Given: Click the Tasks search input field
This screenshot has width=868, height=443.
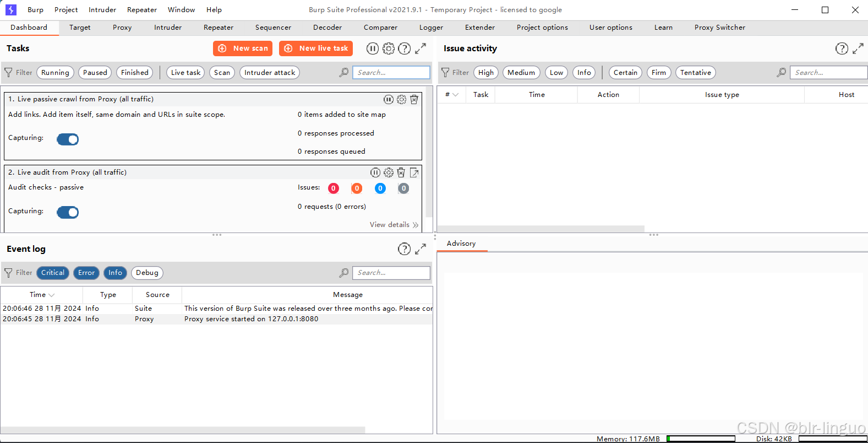Looking at the screenshot, I should click(391, 73).
